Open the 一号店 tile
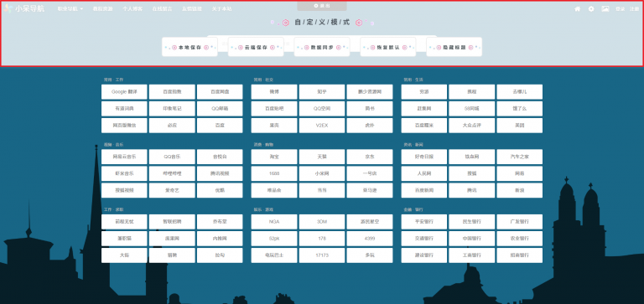This screenshot has height=304, width=644. click(370, 173)
